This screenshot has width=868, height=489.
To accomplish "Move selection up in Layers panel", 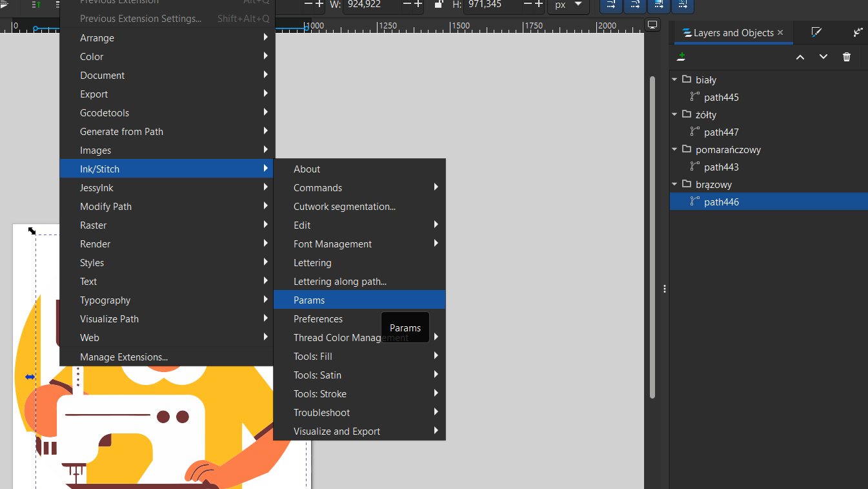I will [x=800, y=57].
